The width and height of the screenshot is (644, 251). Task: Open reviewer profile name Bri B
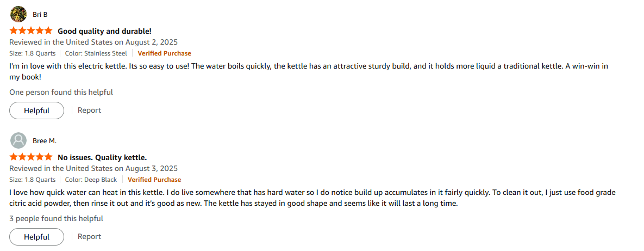click(40, 14)
